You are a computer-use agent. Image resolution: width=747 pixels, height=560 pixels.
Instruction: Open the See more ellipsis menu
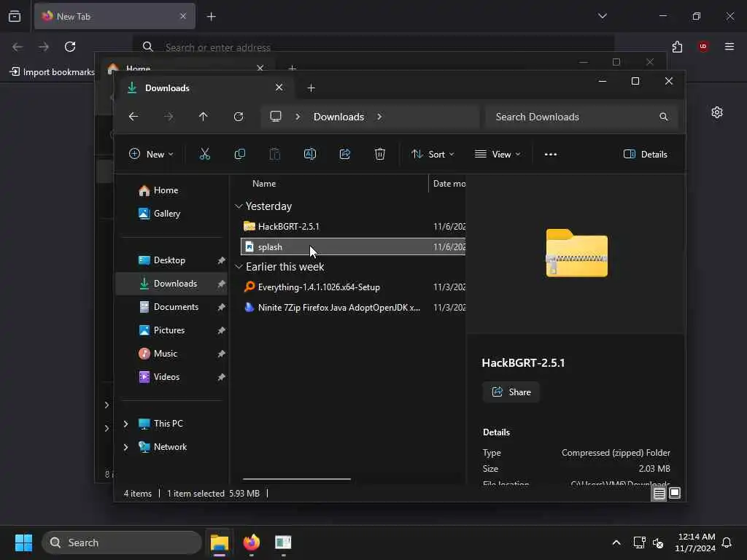(x=551, y=155)
